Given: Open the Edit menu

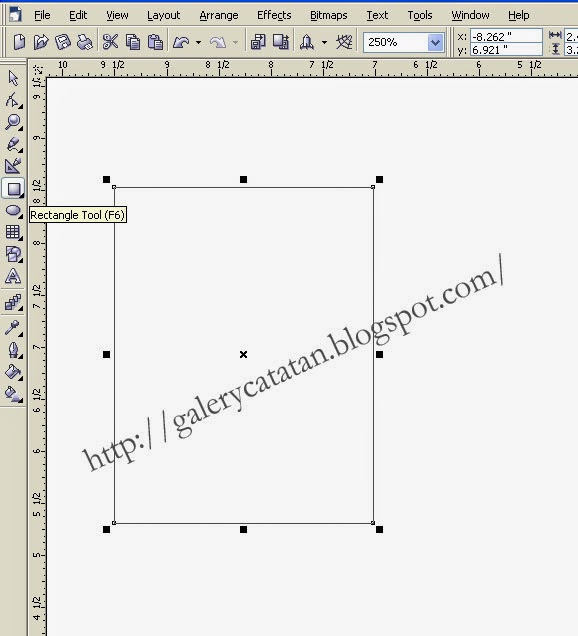Looking at the screenshot, I should 78,15.
